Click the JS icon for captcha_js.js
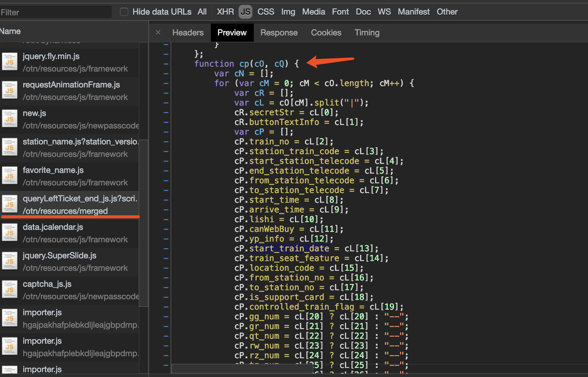The height and width of the screenshot is (377, 588). coord(10,290)
